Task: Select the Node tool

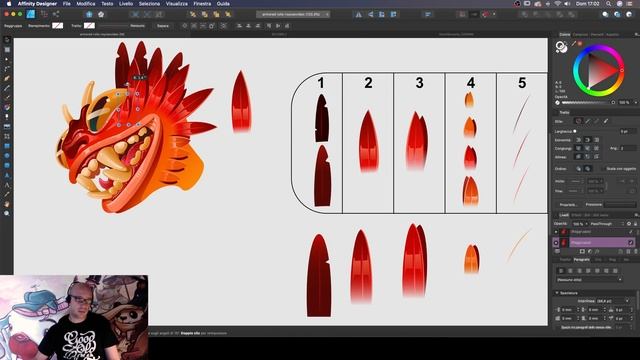Action: tap(7, 60)
